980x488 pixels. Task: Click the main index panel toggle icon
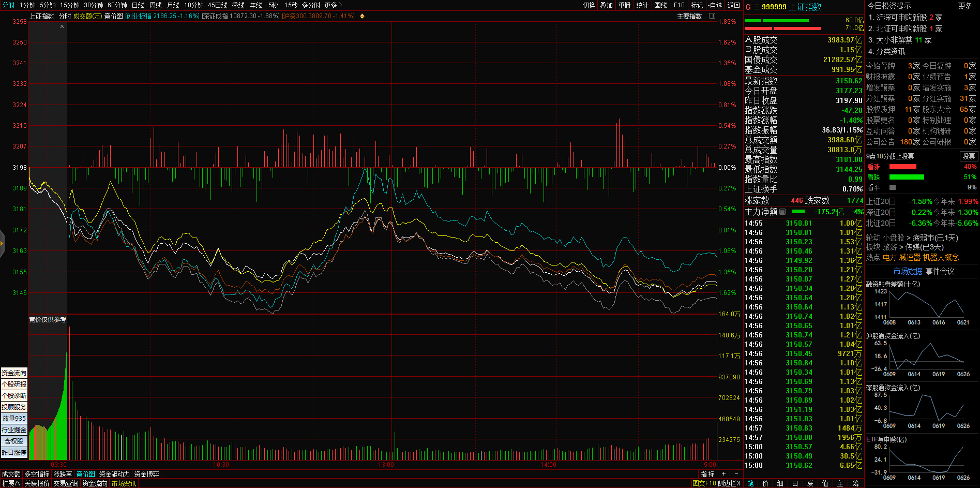pyautogui.click(x=712, y=16)
